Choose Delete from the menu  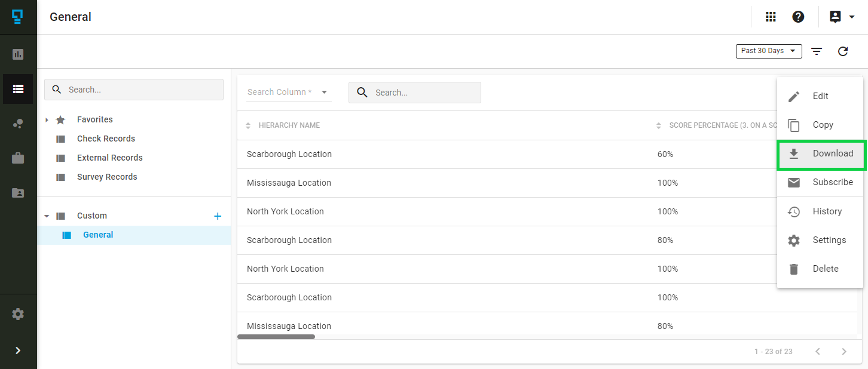pos(820,269)
